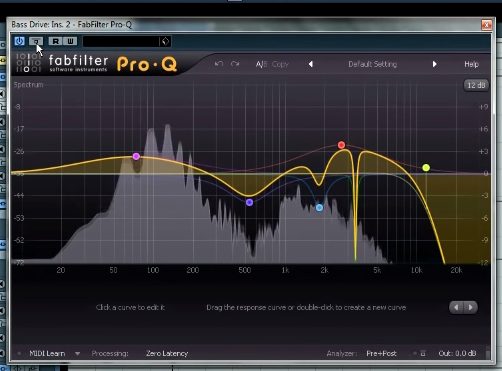Image resolution: width=502 pixels, height=371 pixels.
Task: Click the +9 gain scale label
Action: (484, 107)
